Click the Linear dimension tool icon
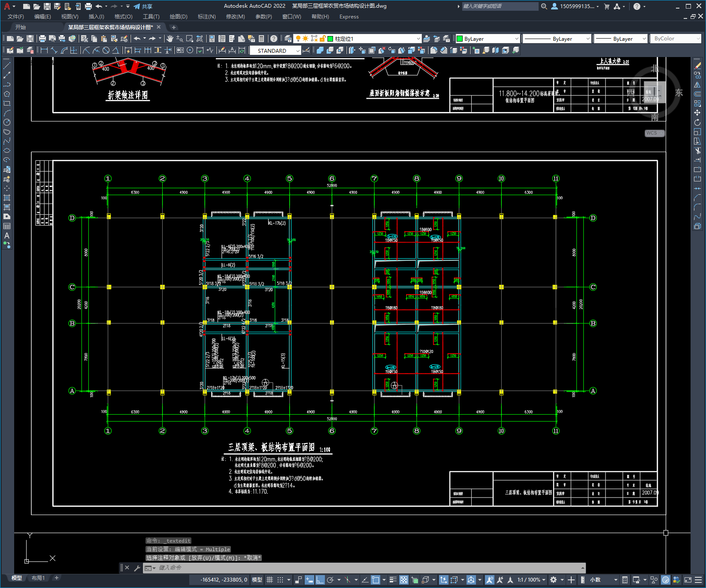This screenshot has width=706, height=588. (44, 50)
